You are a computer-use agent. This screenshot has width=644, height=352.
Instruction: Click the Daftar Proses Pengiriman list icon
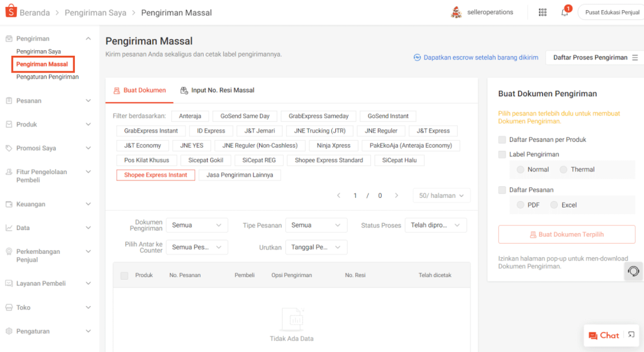click(x=635, y=57)
